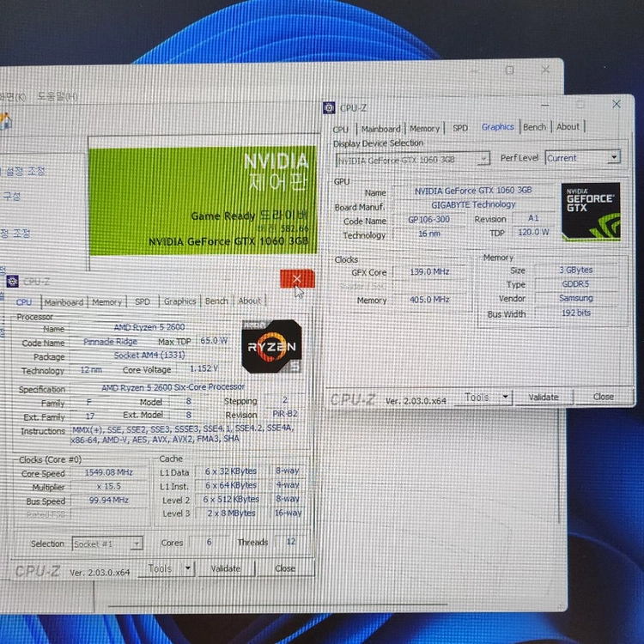
Task: Open the Tools dropdown arrow in Graphics window
Action: tap(505, 398)
